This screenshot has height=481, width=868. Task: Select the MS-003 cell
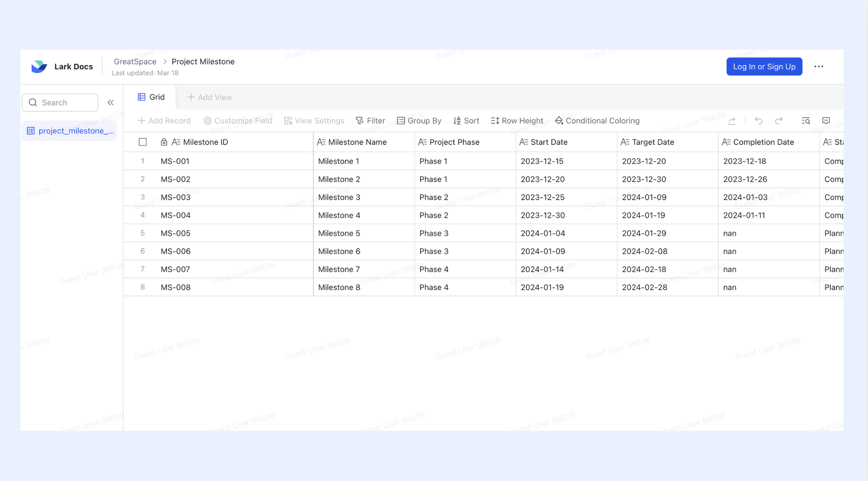pos(234,197)
